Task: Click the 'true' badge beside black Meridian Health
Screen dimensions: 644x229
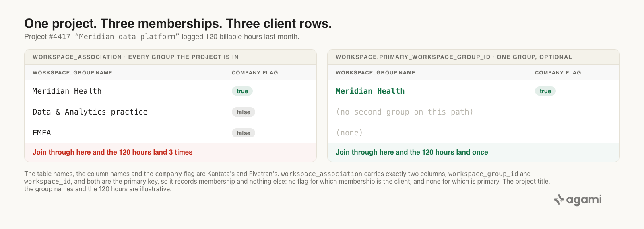Action: pos(242,91)
